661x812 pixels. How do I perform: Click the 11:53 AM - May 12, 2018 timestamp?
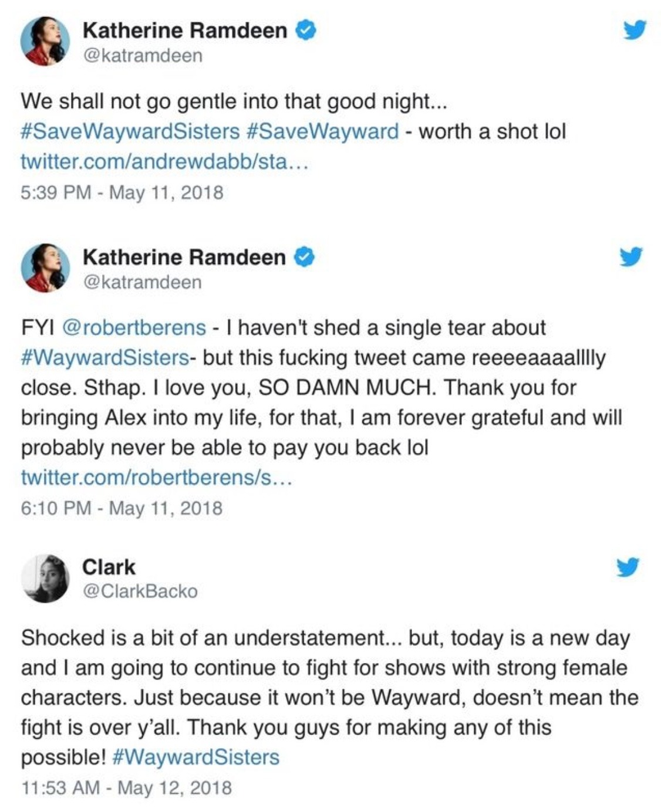(x=126, y=787)
